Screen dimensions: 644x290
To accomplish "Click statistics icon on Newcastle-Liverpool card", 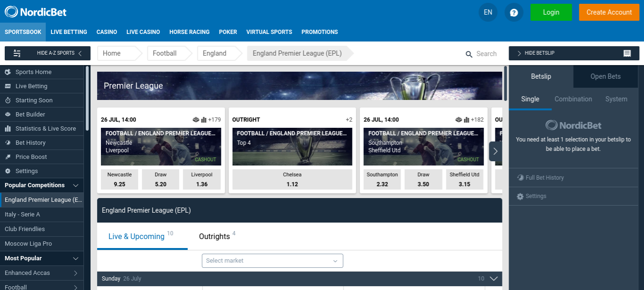I will pos(204,120).
